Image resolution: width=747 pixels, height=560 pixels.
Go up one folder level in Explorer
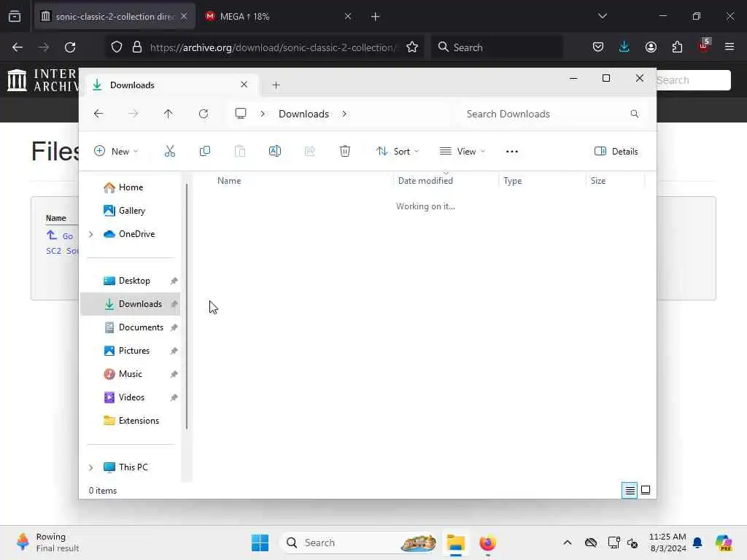169,114
